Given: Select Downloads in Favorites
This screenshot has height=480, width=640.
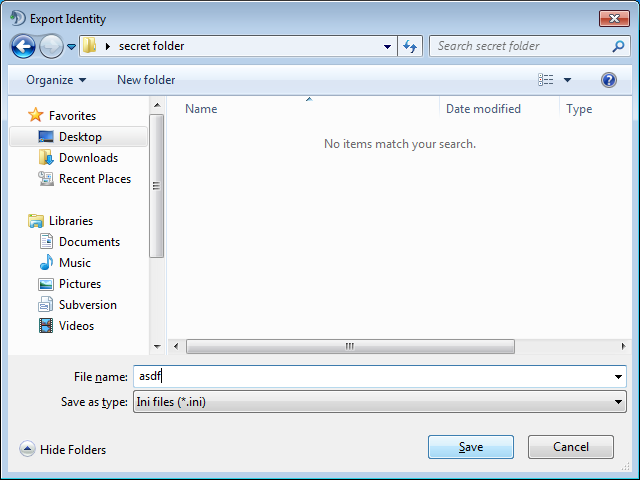Looking at the screenshot, I should pos(88,158).
